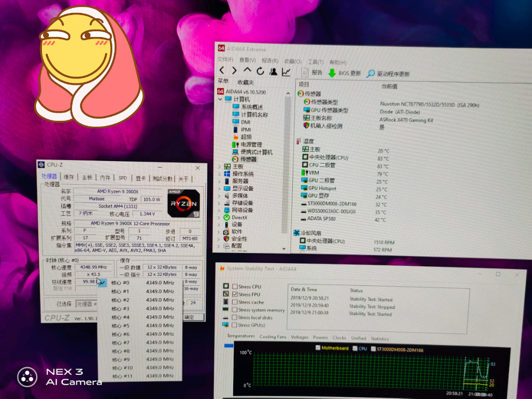The width and height of the screenshot is (532, 399).
Task: Open the AIDA64 user toolbar icon
Action: [273, 71]
